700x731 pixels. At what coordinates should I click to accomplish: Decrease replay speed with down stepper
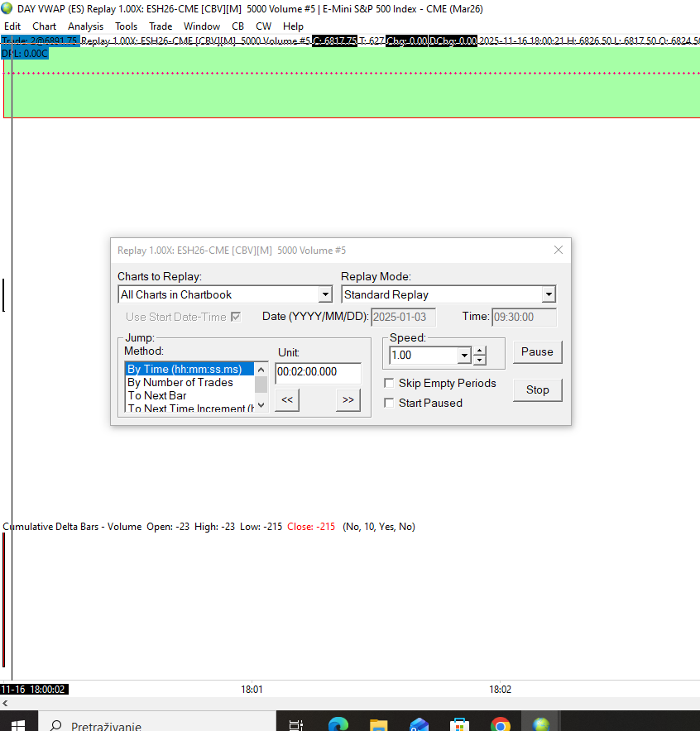[x=479, y=361]
